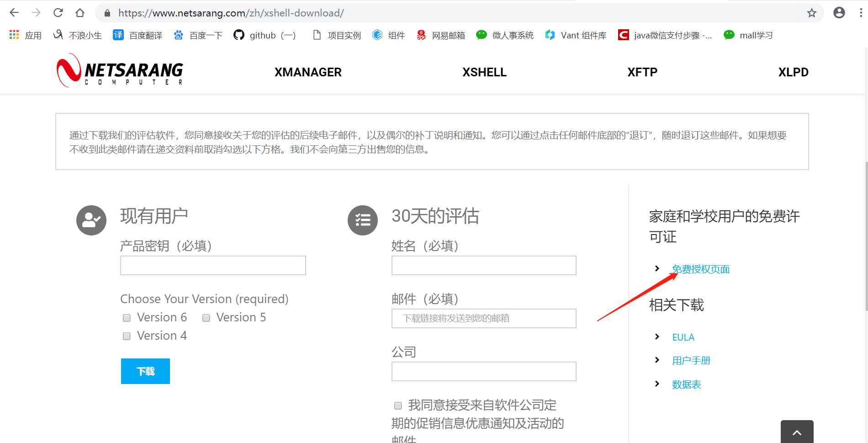This screenshot has width=868, height=443.
Task: Click the page vertical scrollbar
Action: coord(866,236)
